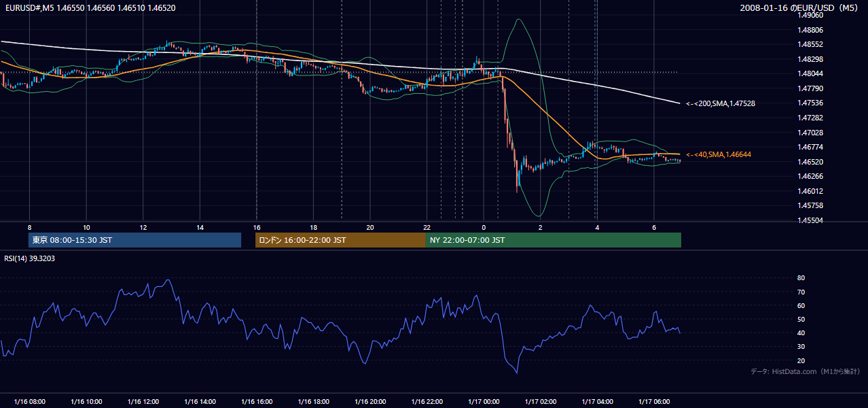Click price axis label 1.46774
Viewport: 868px width, 408px height.
[810, 147]
